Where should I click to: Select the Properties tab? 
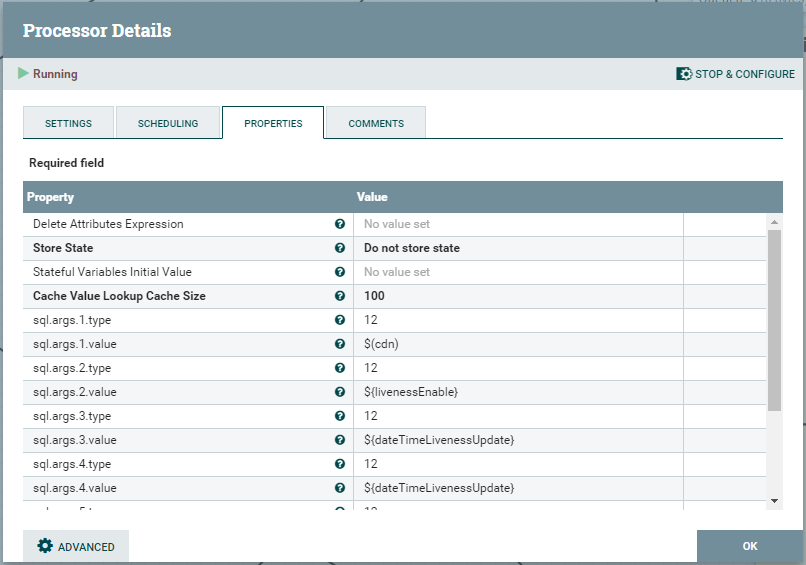(273, 123)
